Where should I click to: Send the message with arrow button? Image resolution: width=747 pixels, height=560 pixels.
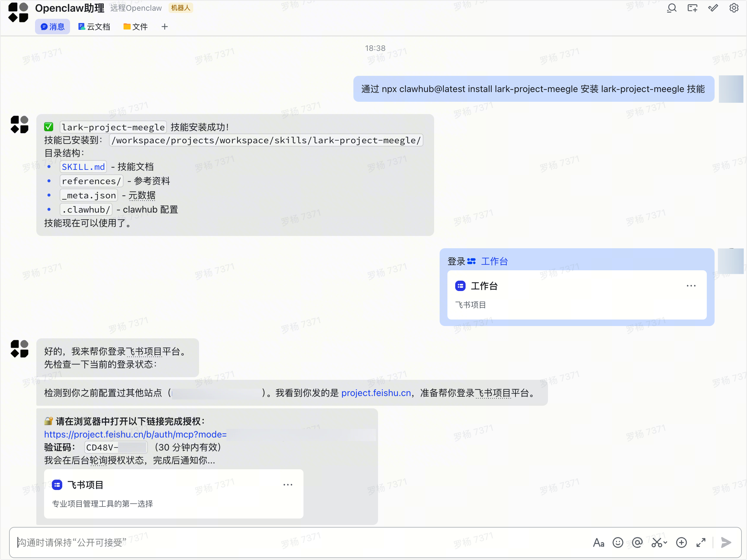point(726,542)
